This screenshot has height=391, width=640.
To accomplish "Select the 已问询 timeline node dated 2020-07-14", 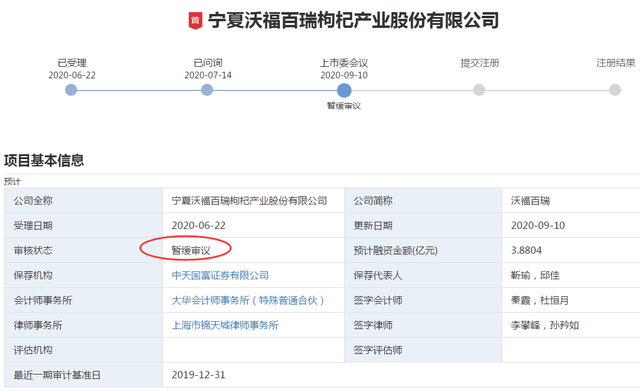I will pyautogui.click(x=207, y=90).
